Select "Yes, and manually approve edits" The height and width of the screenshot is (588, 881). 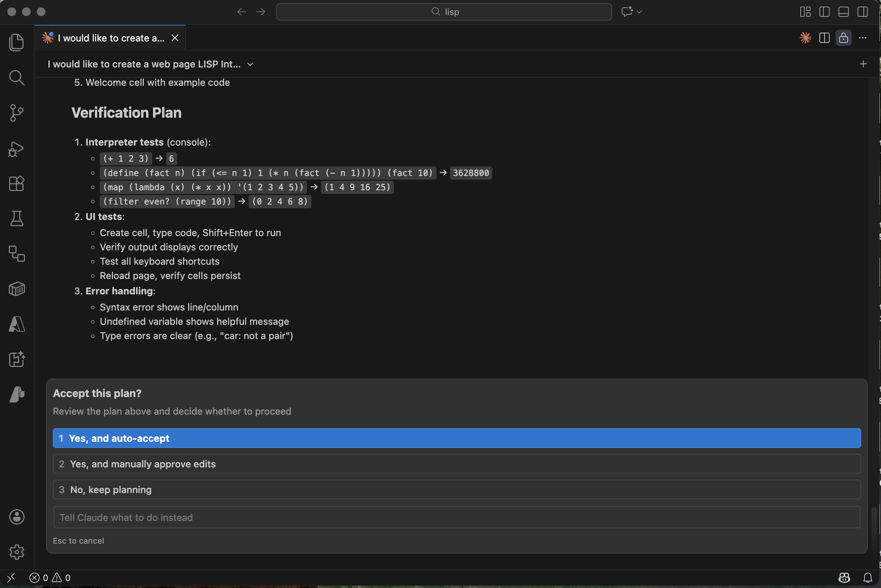[457, 463]
